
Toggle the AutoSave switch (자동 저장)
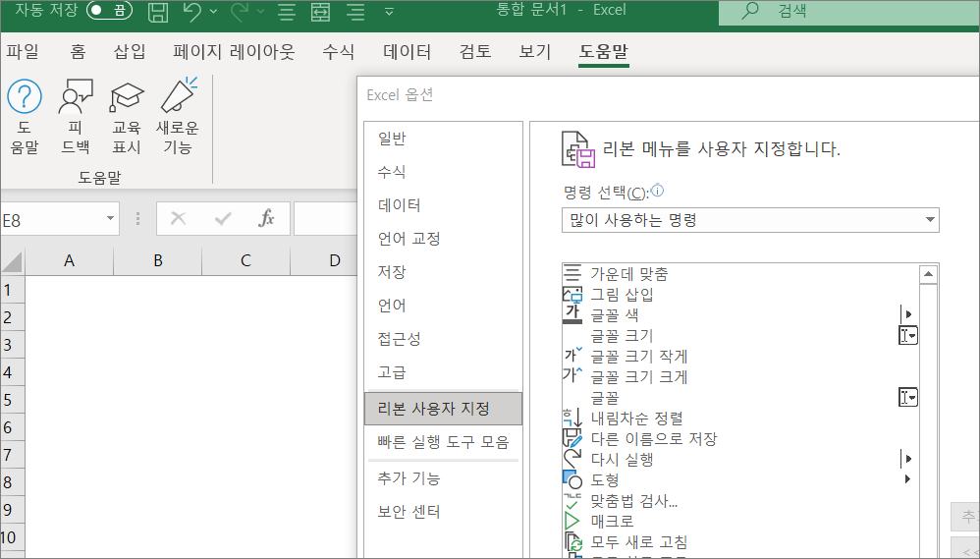click(109, 10)
